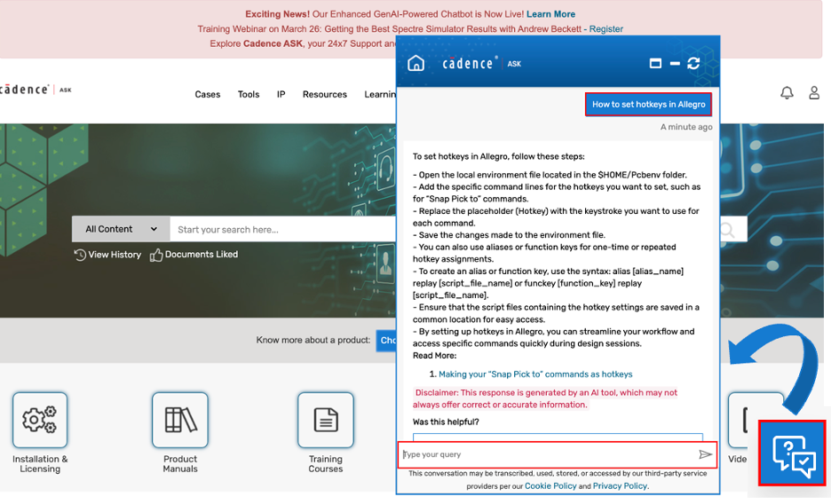Open Installation & Licensing gear icon

coord(40,420)
